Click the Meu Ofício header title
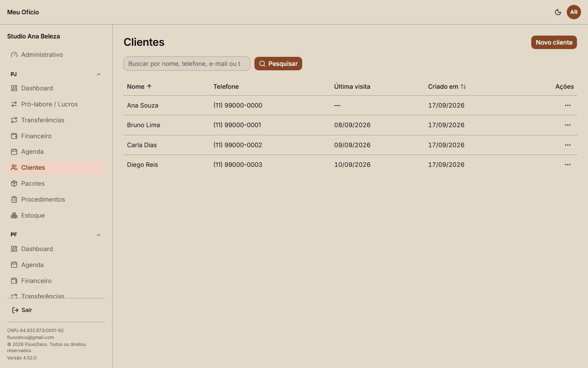The height and width of the screenshot is (368, 588). pos(23,12)
